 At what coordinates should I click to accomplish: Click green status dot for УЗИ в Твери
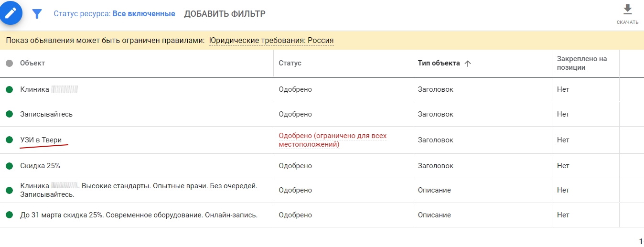[9, 140]
